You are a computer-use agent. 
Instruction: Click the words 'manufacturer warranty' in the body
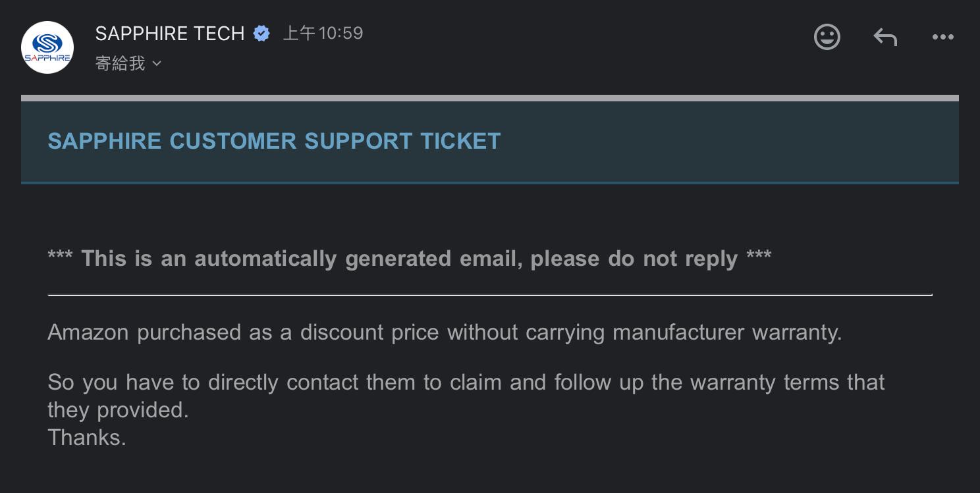727,332
